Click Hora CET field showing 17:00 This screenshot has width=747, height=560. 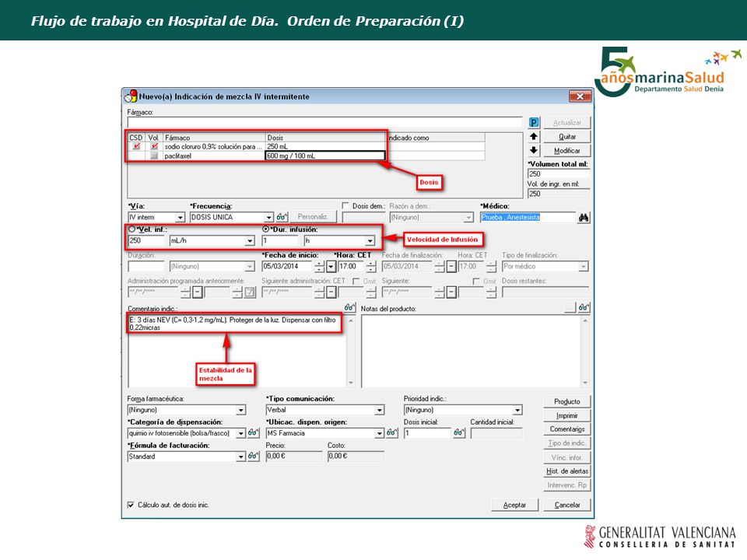coord(350,267)
